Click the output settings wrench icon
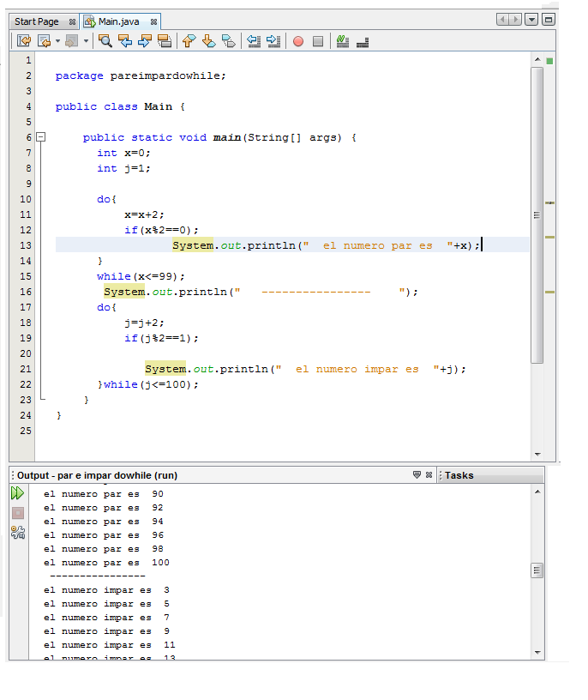 coord(18,532)
